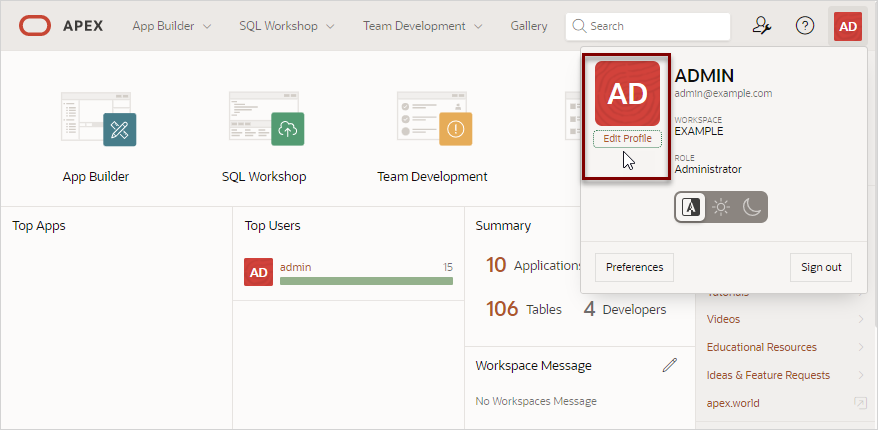Click the SQL Workshop label text
Screen dimensions: 878x430
click(x=264, y=176)
